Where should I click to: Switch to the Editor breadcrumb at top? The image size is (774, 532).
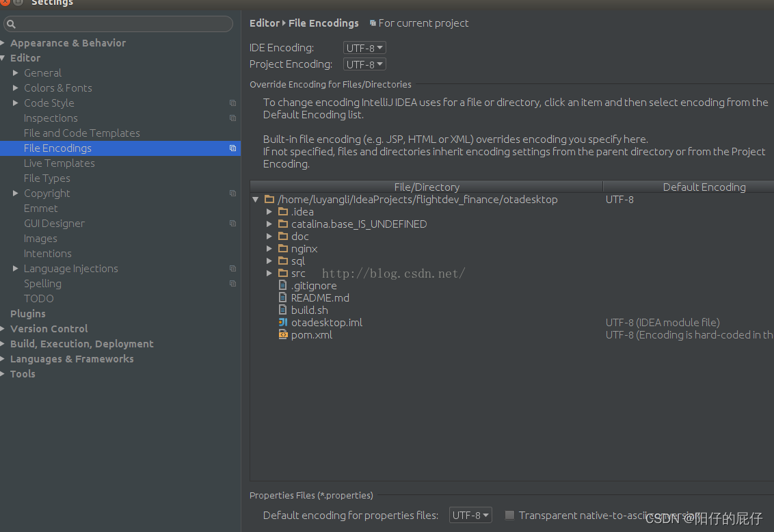pos(265,23)
